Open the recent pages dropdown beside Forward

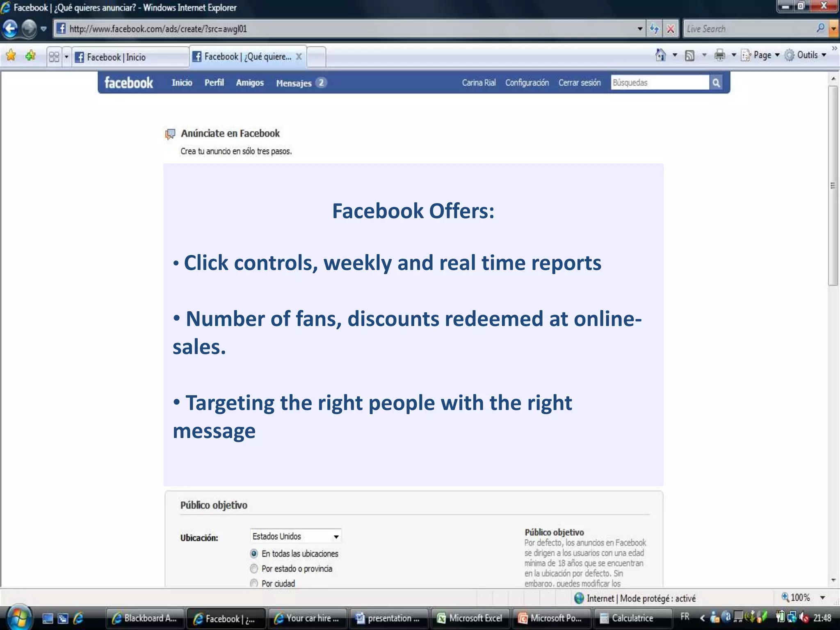pos(43,29)
